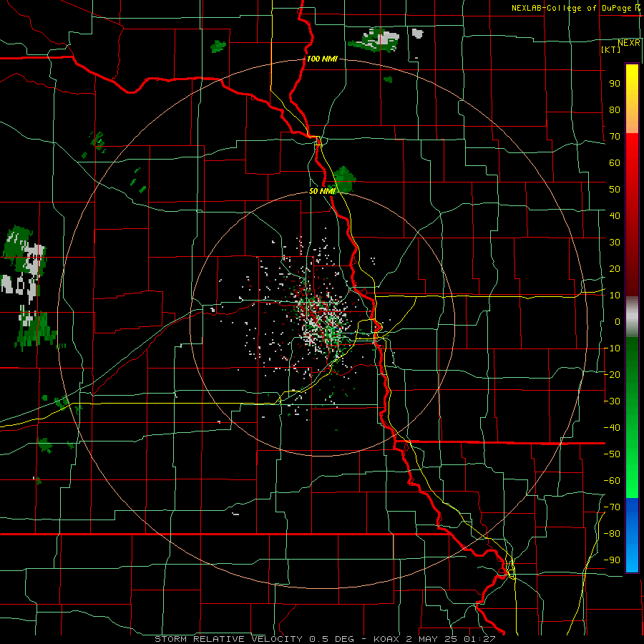Pick the "-20" scale label
This screenshot has height=644, width=644.
click(x=612, y=374)
